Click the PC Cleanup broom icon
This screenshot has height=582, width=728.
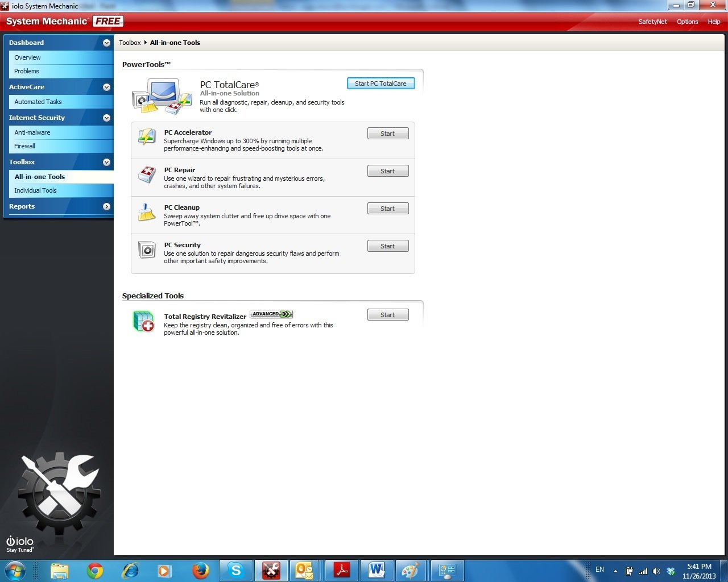[x=147, y=213]
